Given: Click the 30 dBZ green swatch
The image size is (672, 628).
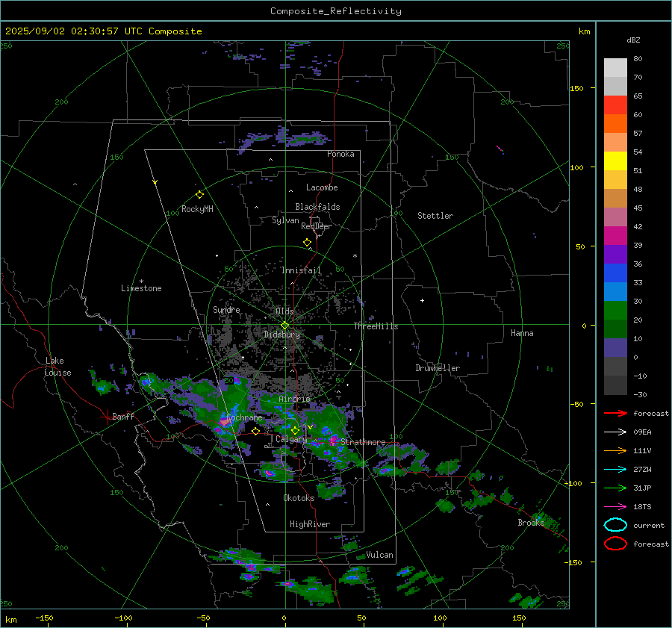Looking at the screenshot, I should pyautogui.click(x=615, y=311).
